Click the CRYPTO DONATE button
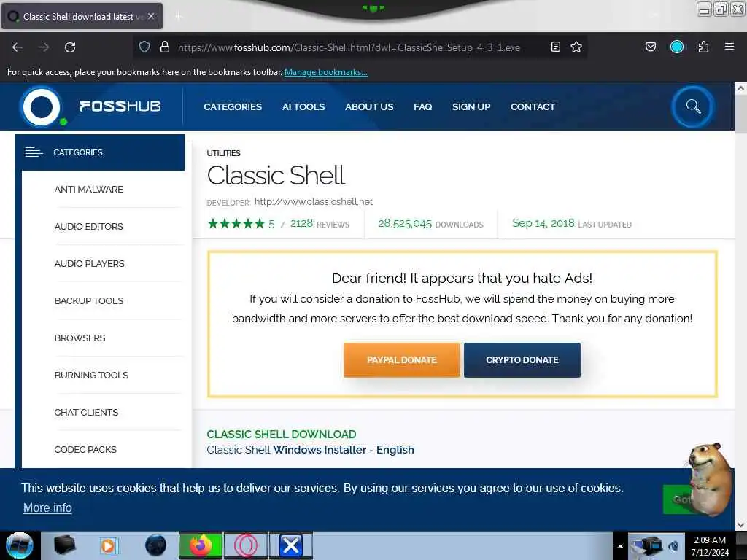747x560 pixels. click(522, 360)
